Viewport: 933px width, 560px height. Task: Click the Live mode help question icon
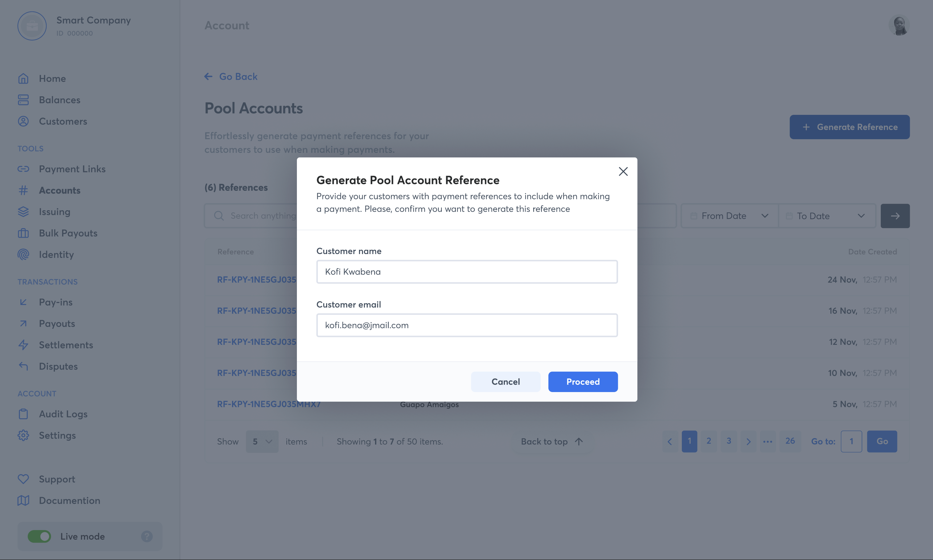(147, 537)
